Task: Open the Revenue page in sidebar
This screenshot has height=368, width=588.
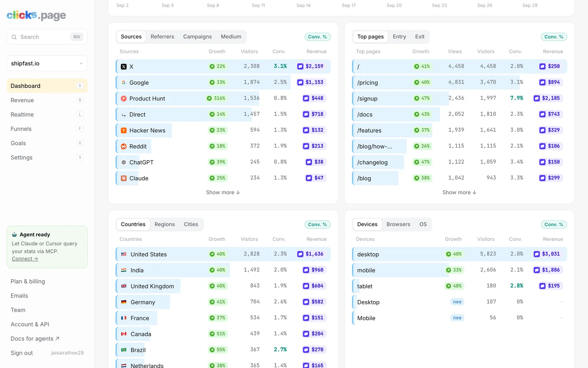Action: (47, 100)
